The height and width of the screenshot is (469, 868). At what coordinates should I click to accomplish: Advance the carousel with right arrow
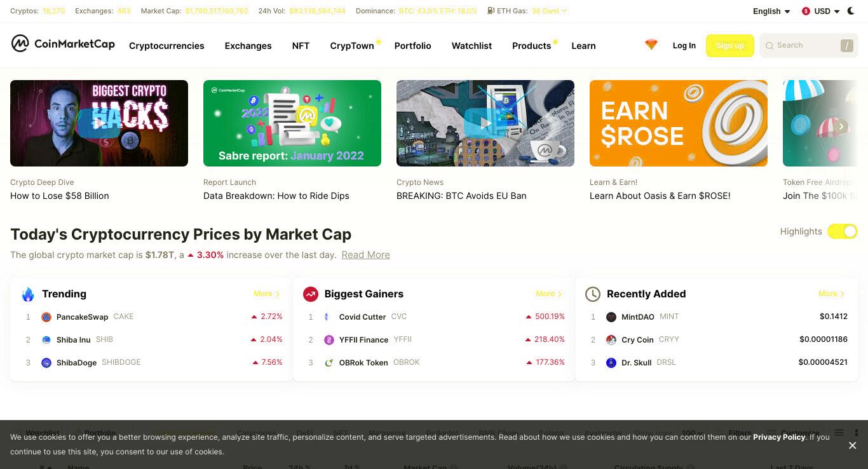[841, 126]
